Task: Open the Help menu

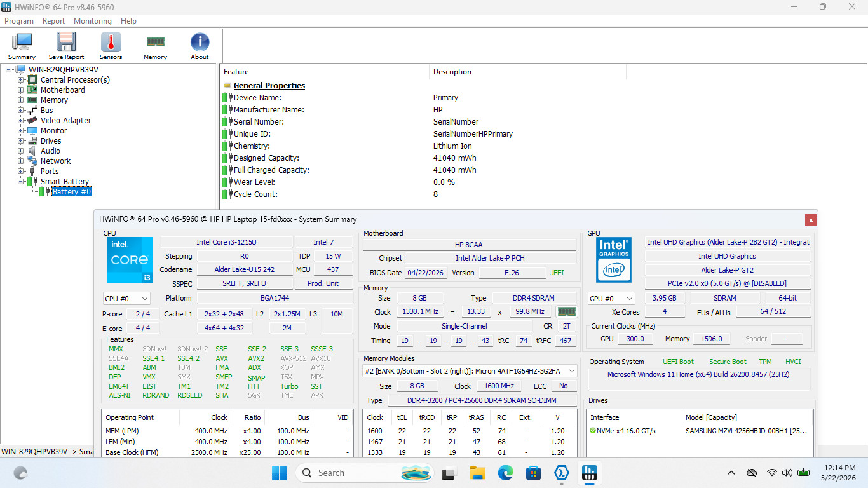Action: click(128, 21)
